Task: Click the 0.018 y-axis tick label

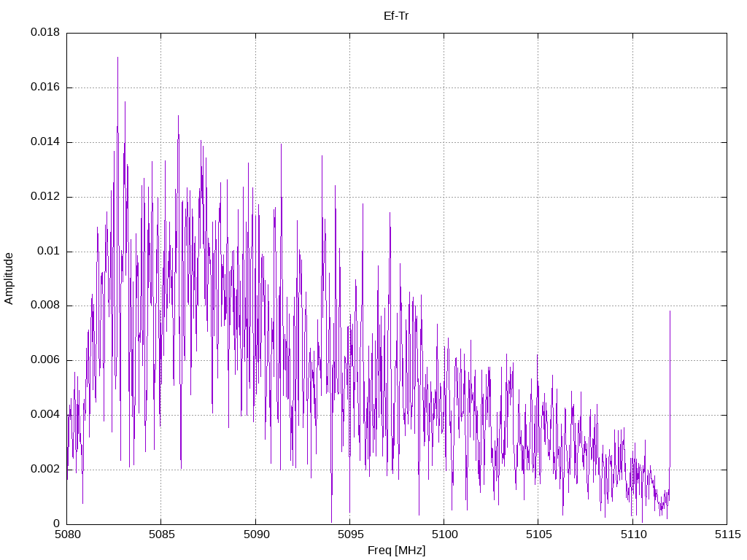Action: [45, 32]
